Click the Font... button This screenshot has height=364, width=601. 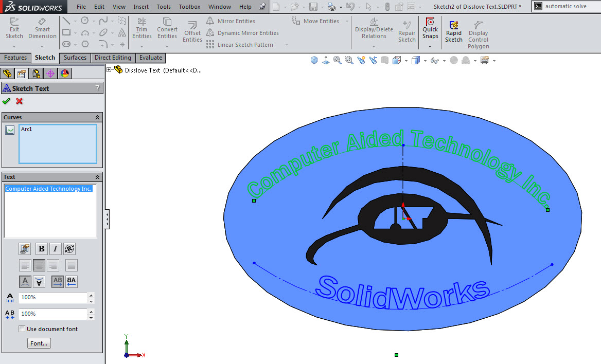39,343
